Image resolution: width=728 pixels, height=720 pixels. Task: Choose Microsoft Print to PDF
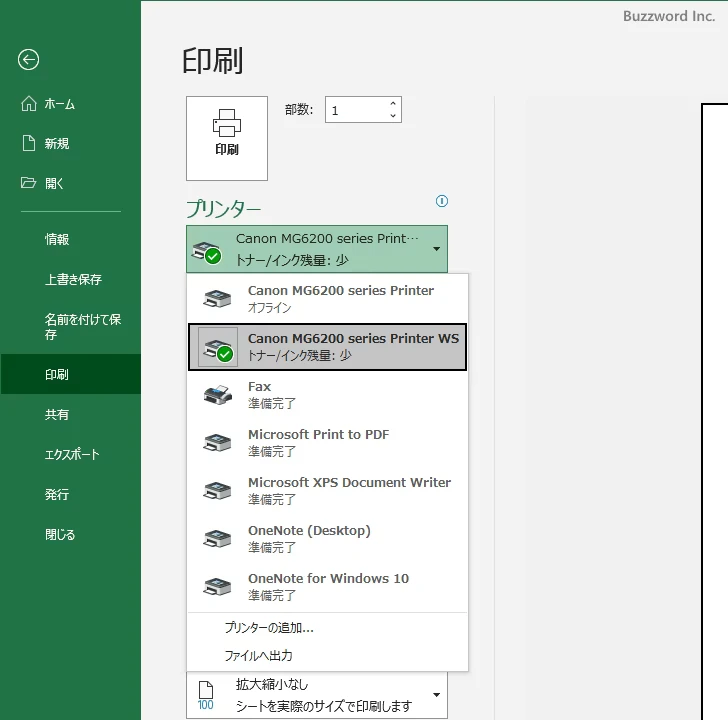pos(327,442)
